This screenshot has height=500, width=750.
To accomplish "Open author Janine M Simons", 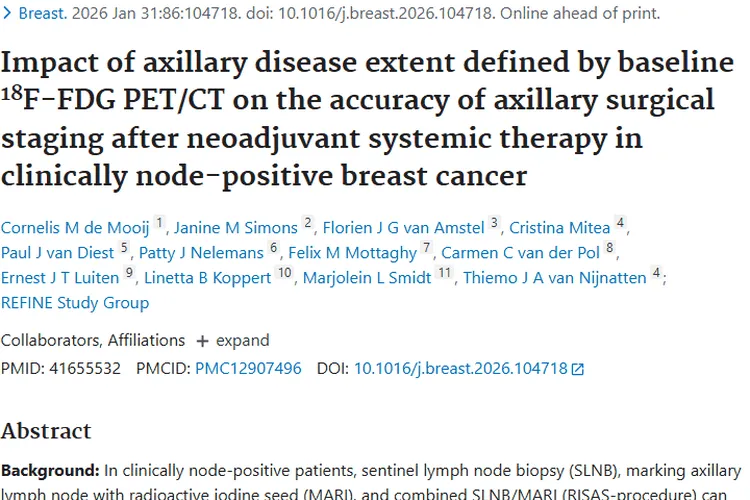I will coord(235,227).
